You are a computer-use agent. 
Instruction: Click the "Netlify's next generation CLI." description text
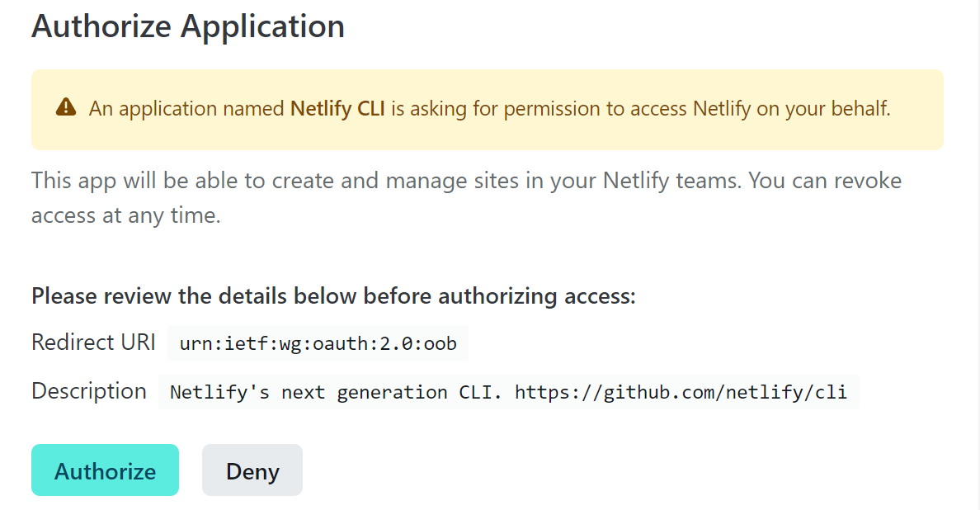(x=336, y=392)
